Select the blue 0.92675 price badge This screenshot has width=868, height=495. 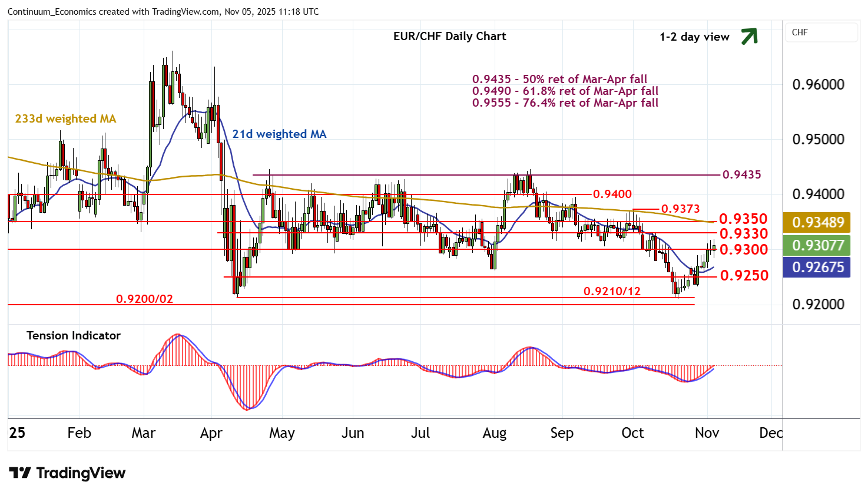point(817,268)
